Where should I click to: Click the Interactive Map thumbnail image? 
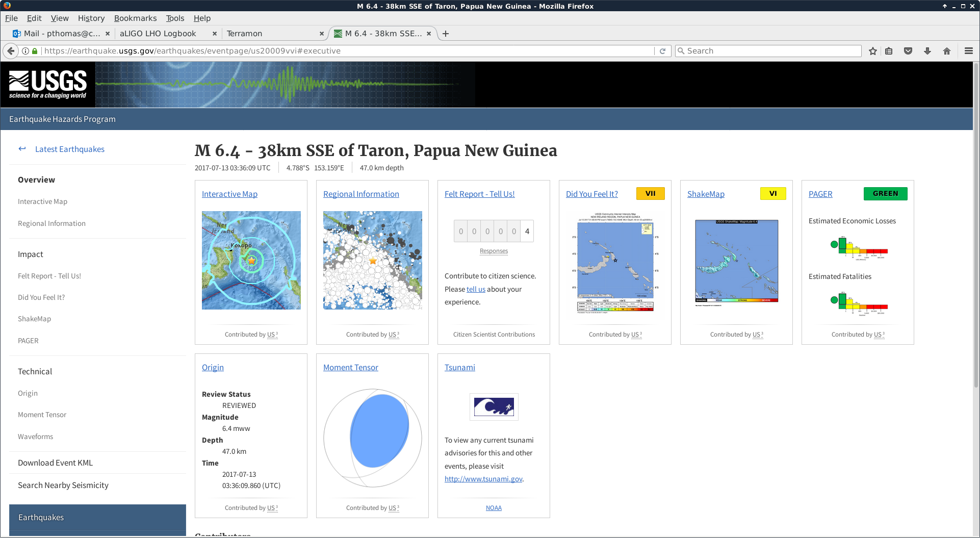(251, 260)
